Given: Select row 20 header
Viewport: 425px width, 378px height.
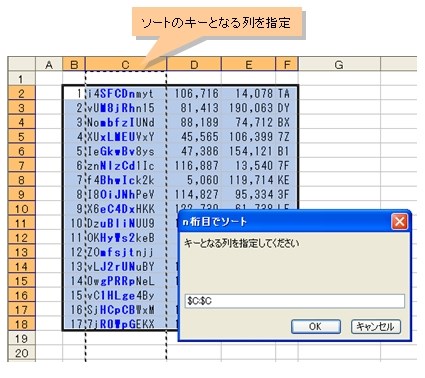Looking at the screenshot, I should coord(21,353).
